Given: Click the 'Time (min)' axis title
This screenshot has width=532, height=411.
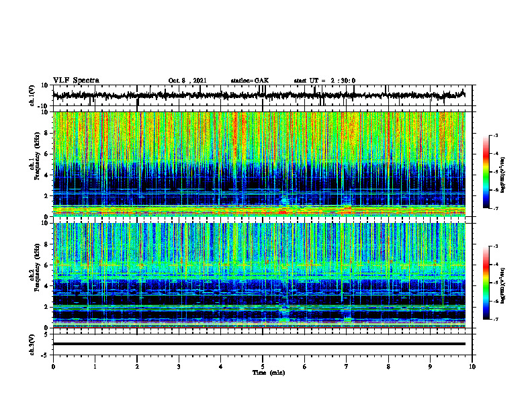Looking at the screenshot, I should point(269,373).
